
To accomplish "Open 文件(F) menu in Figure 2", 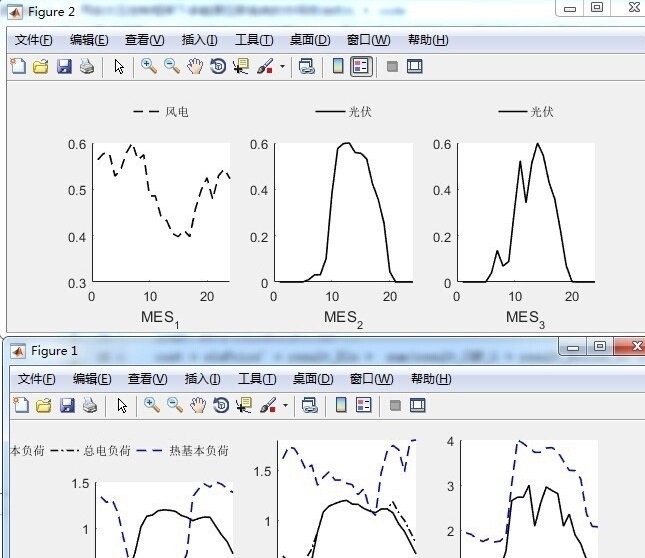I will tap(34, 40).
